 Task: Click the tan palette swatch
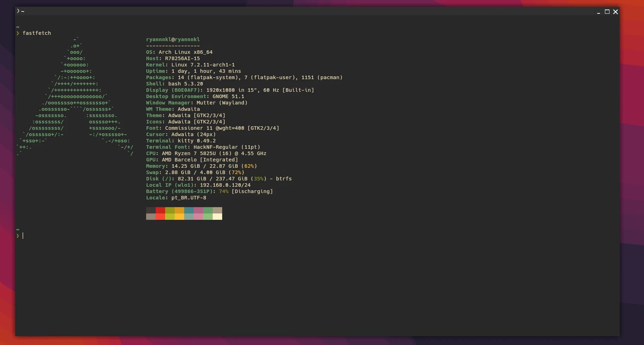[217, 210]
